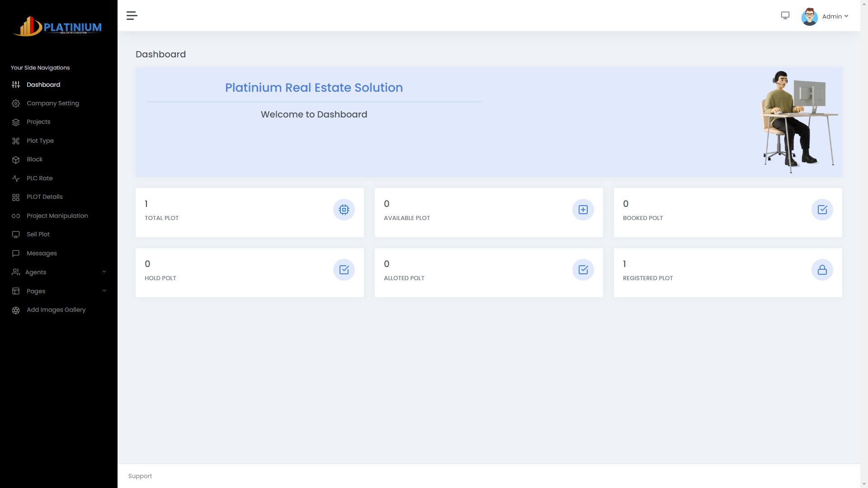This screenshot has width=868, height=488.
Task: Open Project Manipulation menu item
Action: [x=57, y=216]
